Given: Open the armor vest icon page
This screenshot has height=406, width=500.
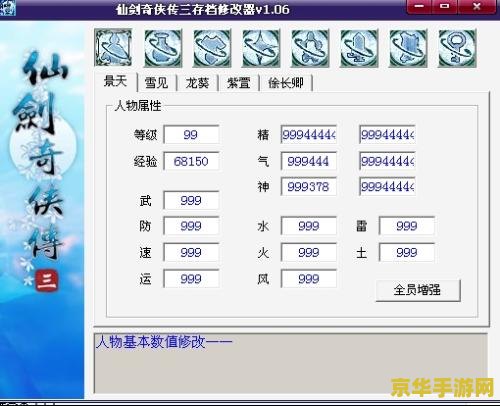Looking at the screenshot, I should [408, 48].
